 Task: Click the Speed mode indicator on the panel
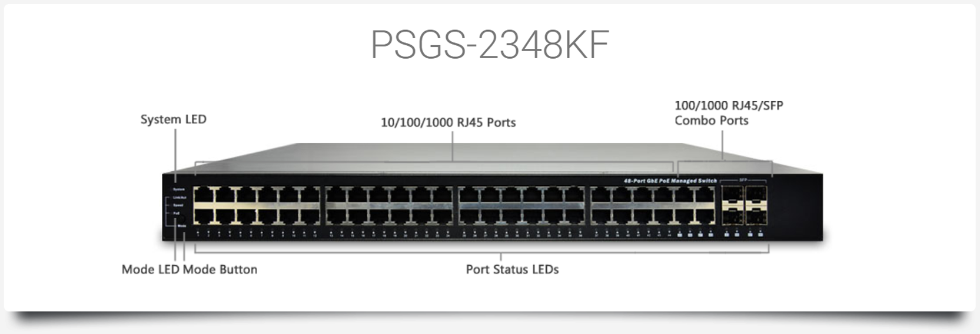click(178, 205)
